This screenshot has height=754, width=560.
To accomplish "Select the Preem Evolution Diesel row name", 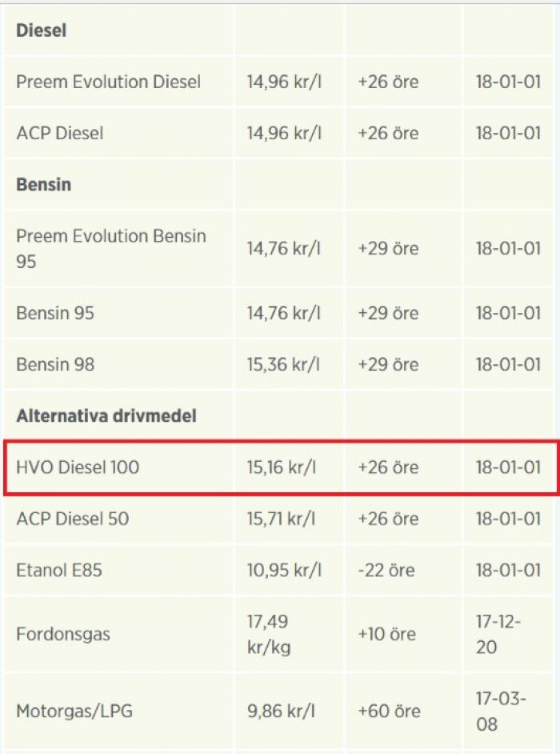I will [x=109, y=82].
